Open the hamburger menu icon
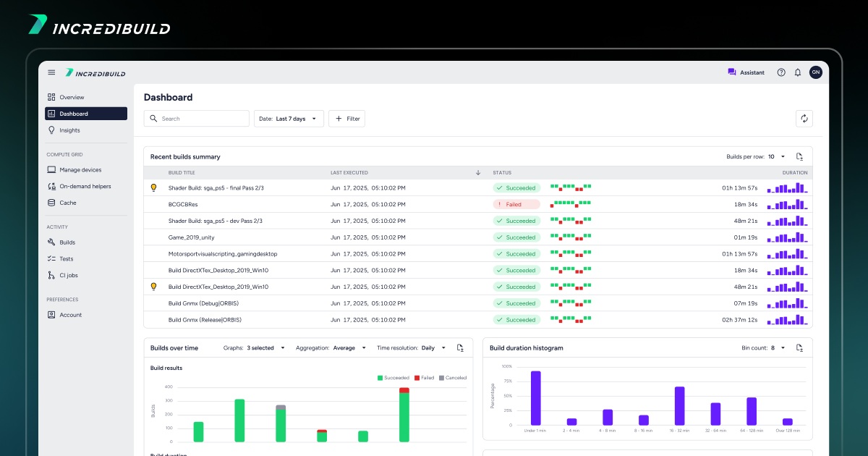Image resolution: width=868 pixels, height=456 pixels. click(x=51, y=72)
